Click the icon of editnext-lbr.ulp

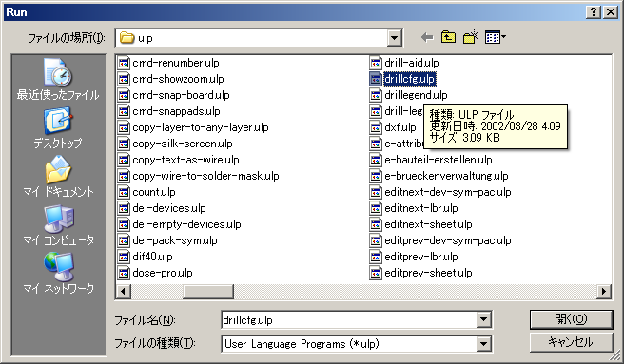376,208
